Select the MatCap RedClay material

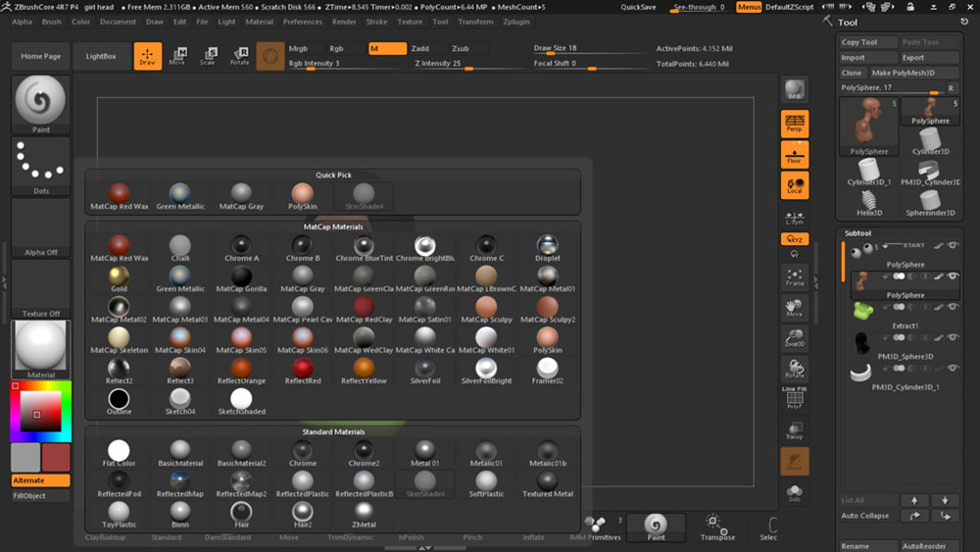coord(364,310)
